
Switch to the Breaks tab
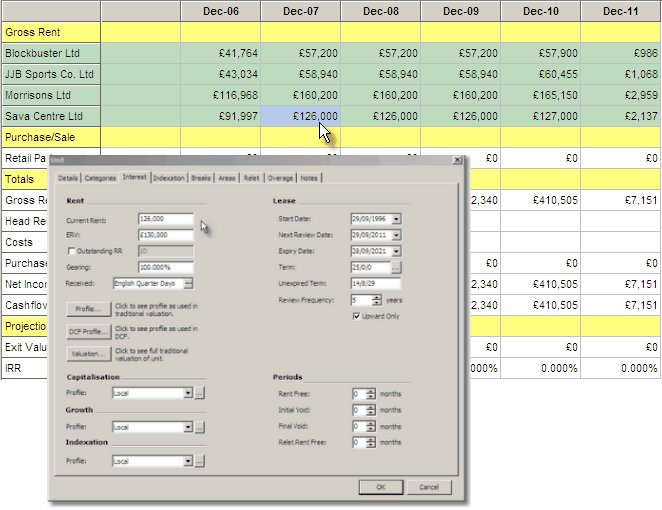[x=201, y=178]
